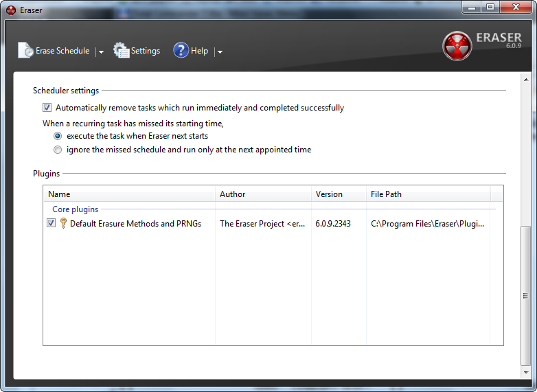This screenshot has width=537, height=392.
Task: Open the Help toolbar item
Action: click(x=191, y=51)
